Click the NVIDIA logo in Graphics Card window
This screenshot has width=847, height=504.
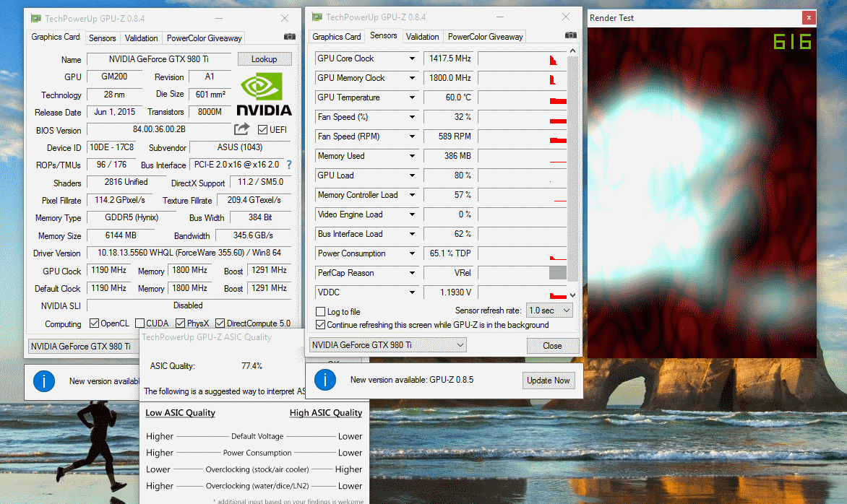(x=265, y=95)
